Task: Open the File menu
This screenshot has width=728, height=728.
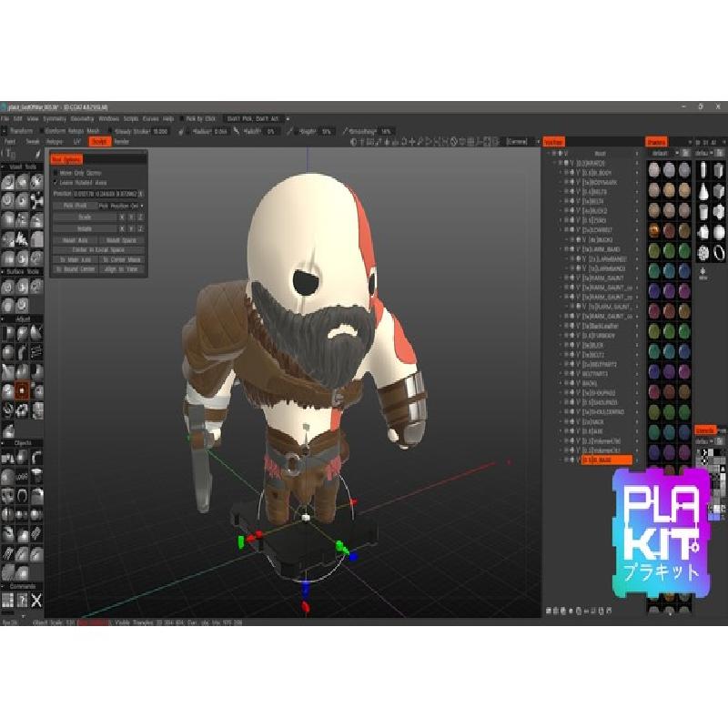Action: pyautogui.click(x=5, y=119)
